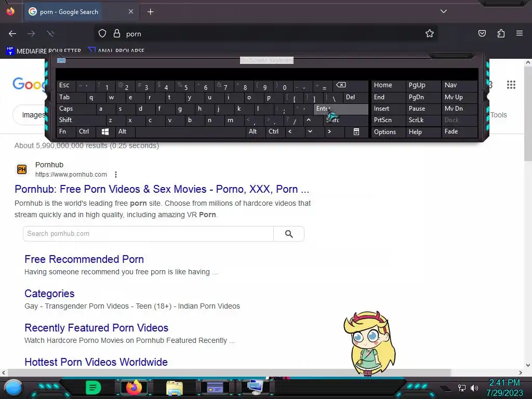Click the PrtScn key on keyboard
This screenshot has height=399, width=532.
pyautogui.click(x=389, y=120)
